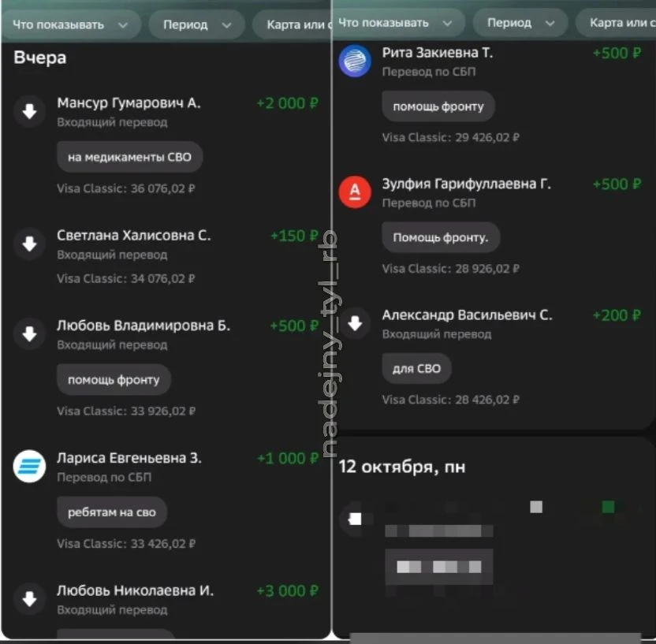Click 'Помощь фронту.' chip under Зулфия Гарифуллаевна Г.
The image size is (656, 644).
441,237
